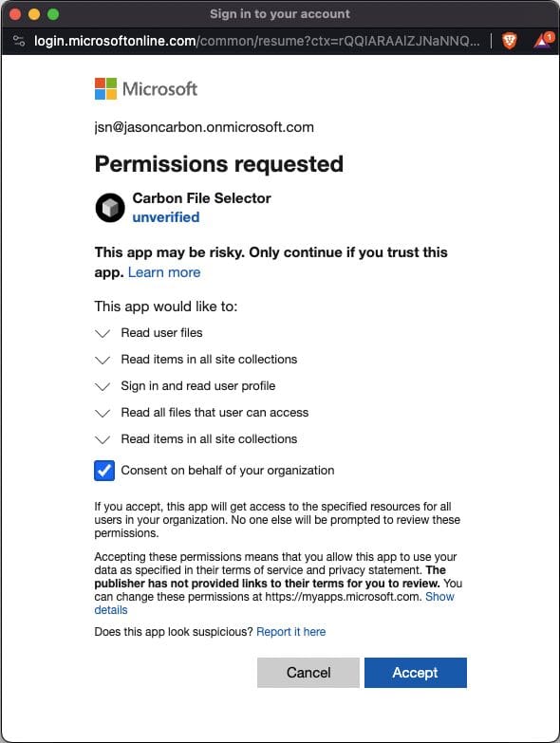560x743 pixels.
Task: Click the unverified publisher link
Action: point(166,217)
